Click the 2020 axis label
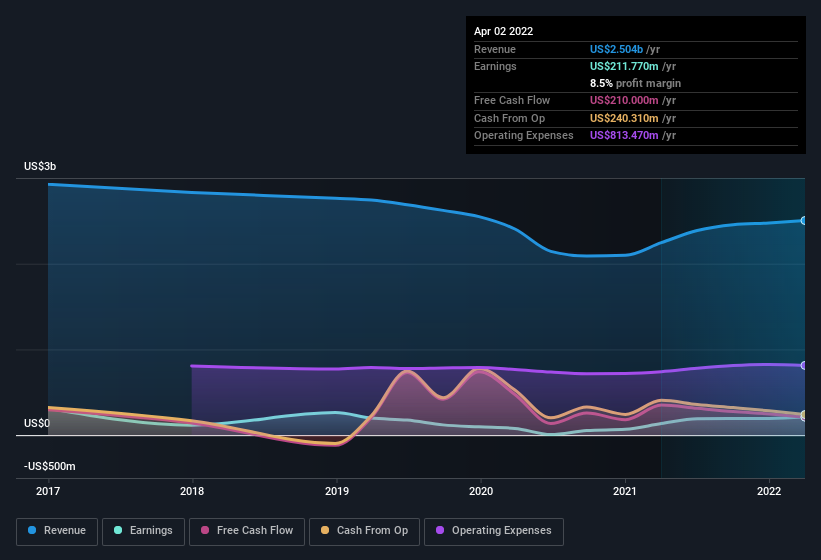Viewport: 821px width, 560px height. (x=481, y=491)
